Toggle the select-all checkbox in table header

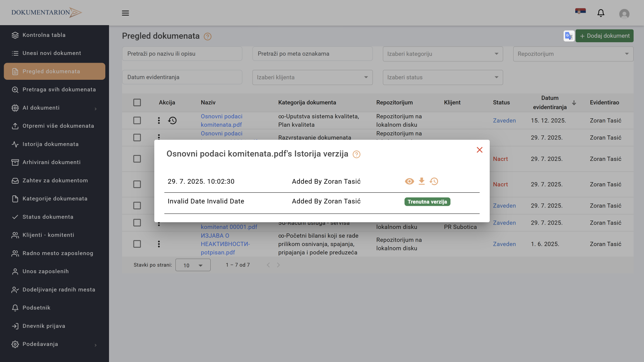coord(137,103)
